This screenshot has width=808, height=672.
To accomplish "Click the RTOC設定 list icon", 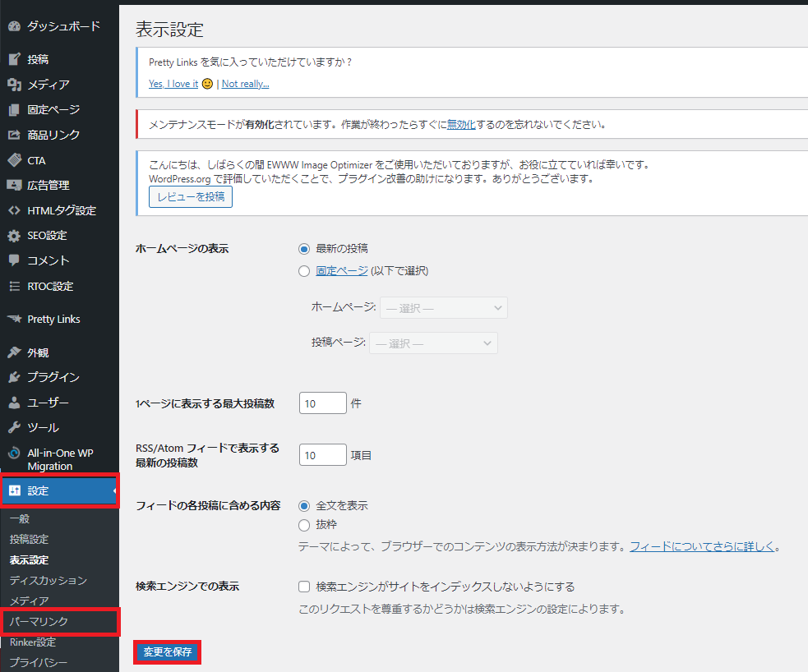I will (x=15, y=286).
